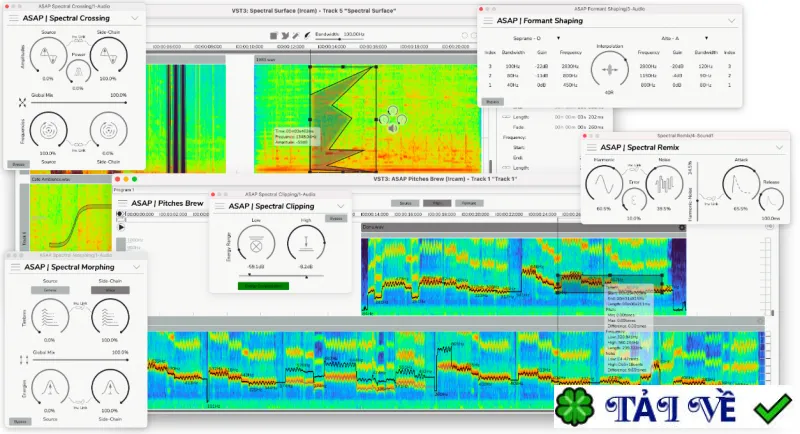The image size is (800, 434).
Task: Select the stop square tool in Spectral Surface toolbar
Action: click(x=273, y=35)
